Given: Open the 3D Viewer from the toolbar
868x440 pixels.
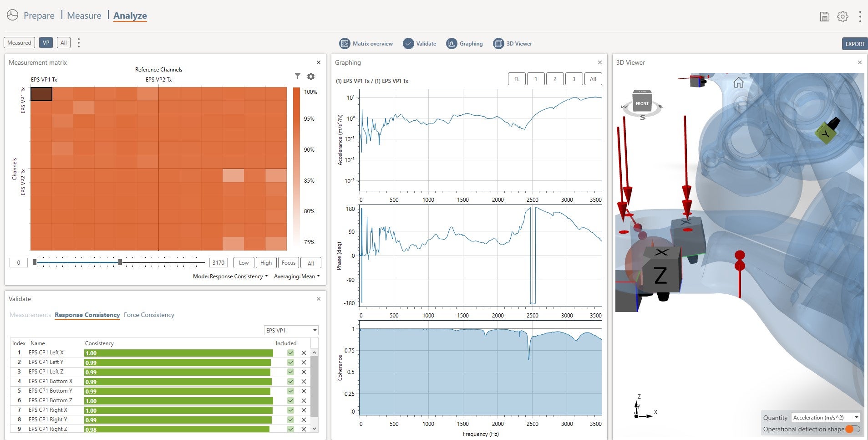Looking at the screenshot, I should coord(513,44).
